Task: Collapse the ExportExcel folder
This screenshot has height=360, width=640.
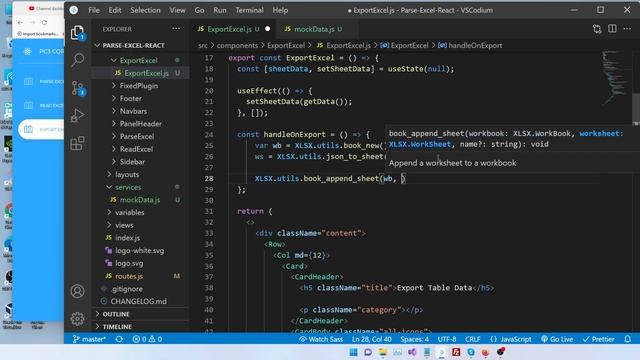Action: click(x=139, y=60)
